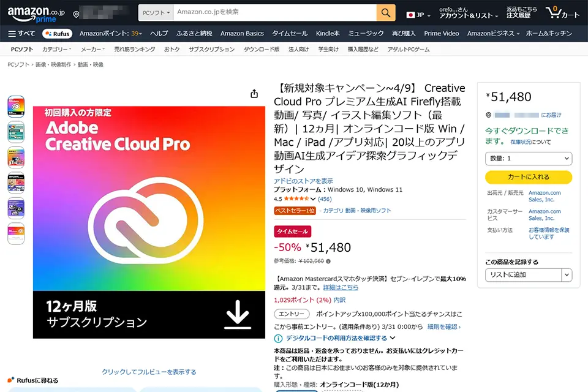Expand the 数量 quantity dropdown

pos(528,159)
